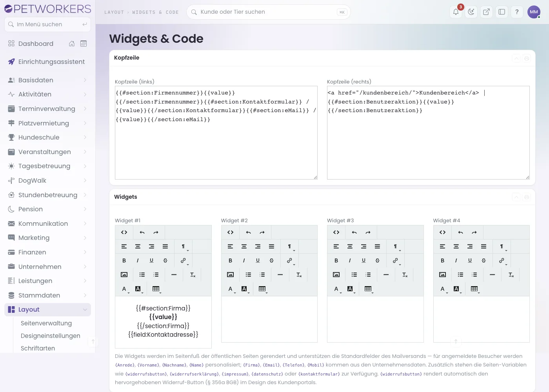
Task: Click home icon next to Dashboard
Action: click(72, 44)
